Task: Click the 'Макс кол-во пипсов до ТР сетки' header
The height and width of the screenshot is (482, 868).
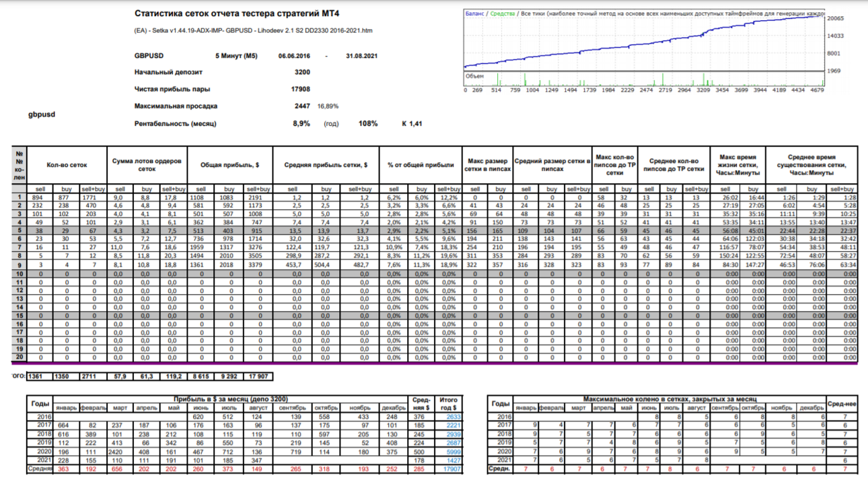Action: (614, 165)
